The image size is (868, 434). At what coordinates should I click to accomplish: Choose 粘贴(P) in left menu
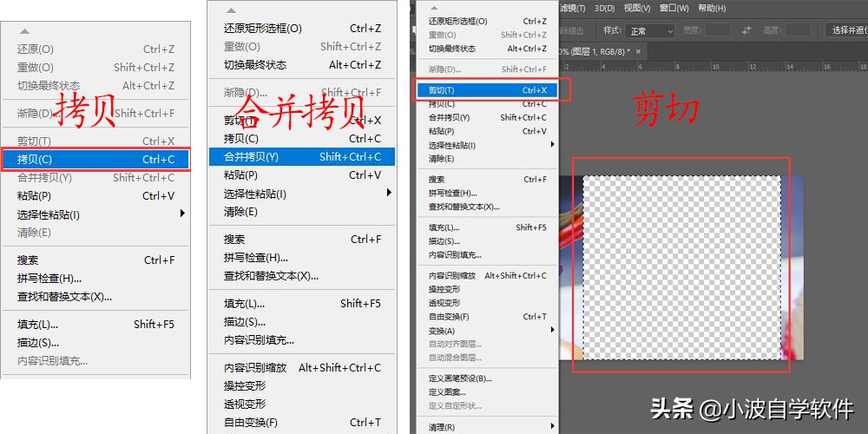(95, 196)
